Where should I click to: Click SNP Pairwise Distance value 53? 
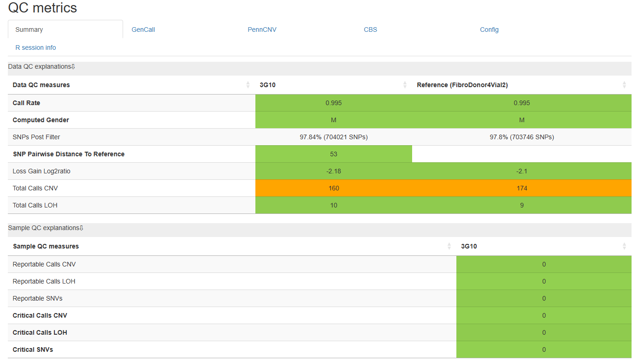point(334,154)
